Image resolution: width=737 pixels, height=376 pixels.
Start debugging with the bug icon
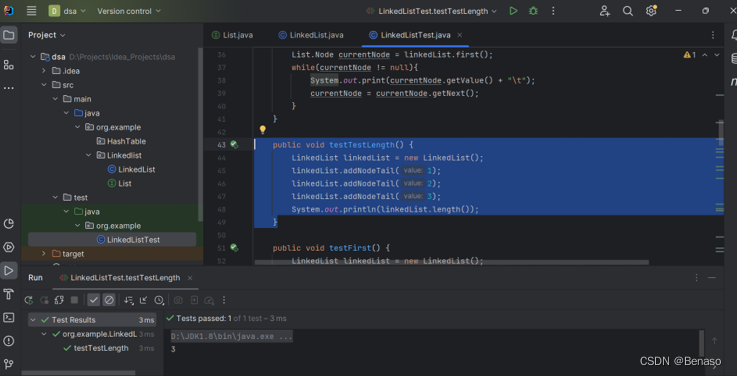[x=533, y=11]
